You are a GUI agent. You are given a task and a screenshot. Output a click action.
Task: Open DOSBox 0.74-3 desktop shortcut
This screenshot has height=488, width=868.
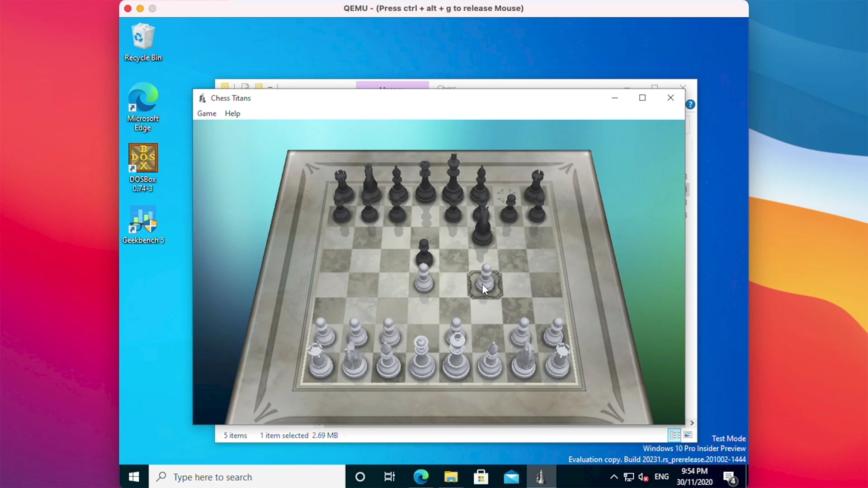tap(143, 168)
